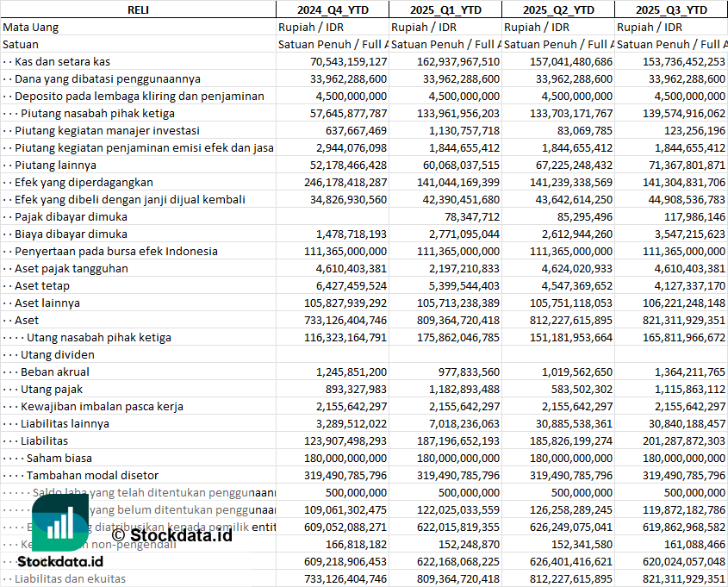Click the Stockdata.id bar chart logo
728x587 pixels.
click(x=60, y=521)
